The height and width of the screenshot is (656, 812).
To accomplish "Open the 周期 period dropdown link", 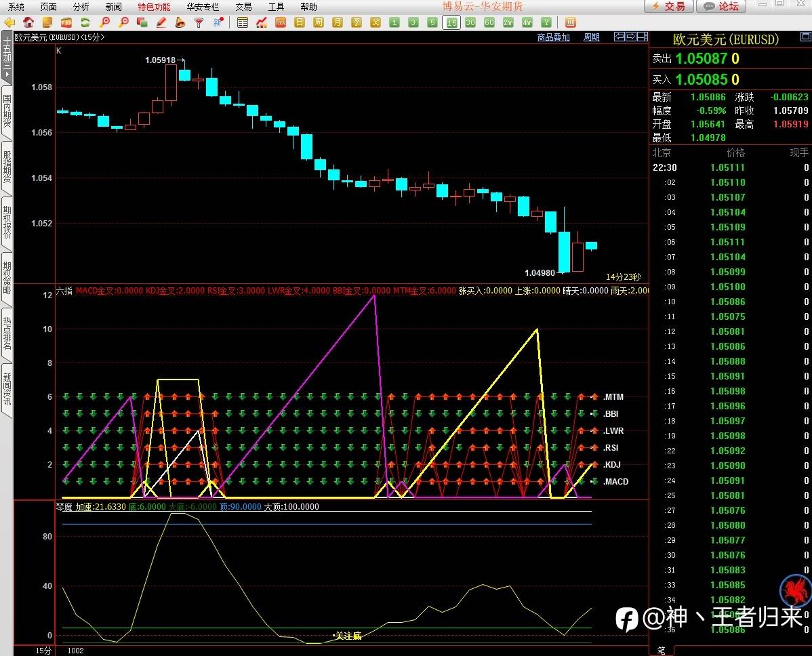I will pos(592,37).
